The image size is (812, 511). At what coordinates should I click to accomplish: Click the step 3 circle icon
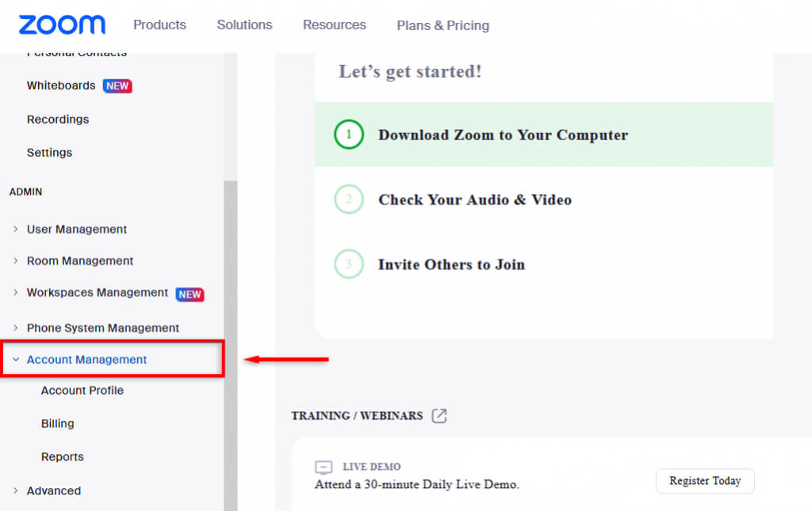coord(349,265)
